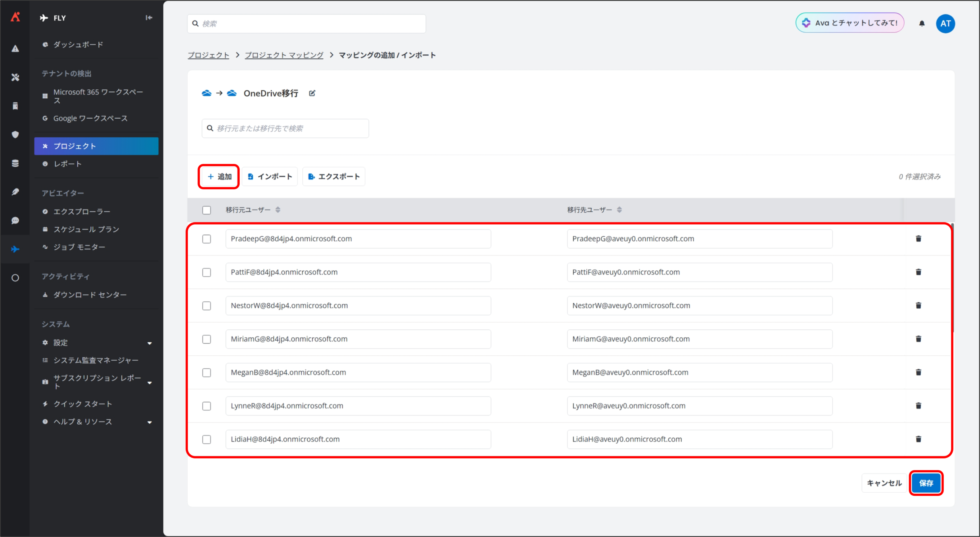Image resolution: width=980 pixels, height=537 pixels.
Task: Delete the PradeepG mapping row
Action: click(918, 239)
